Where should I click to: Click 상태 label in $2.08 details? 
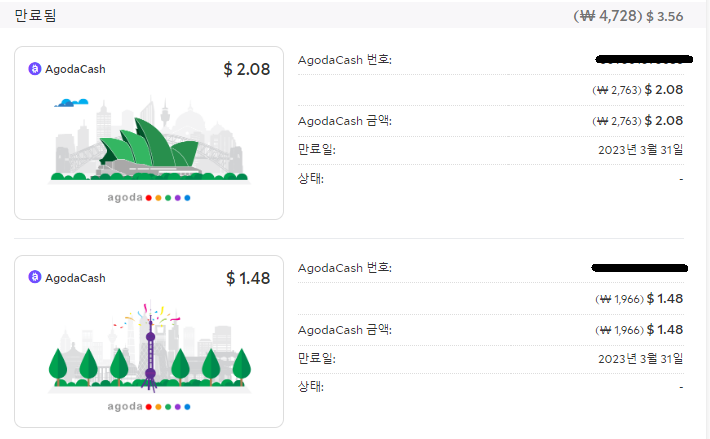(x=311, y=178)
